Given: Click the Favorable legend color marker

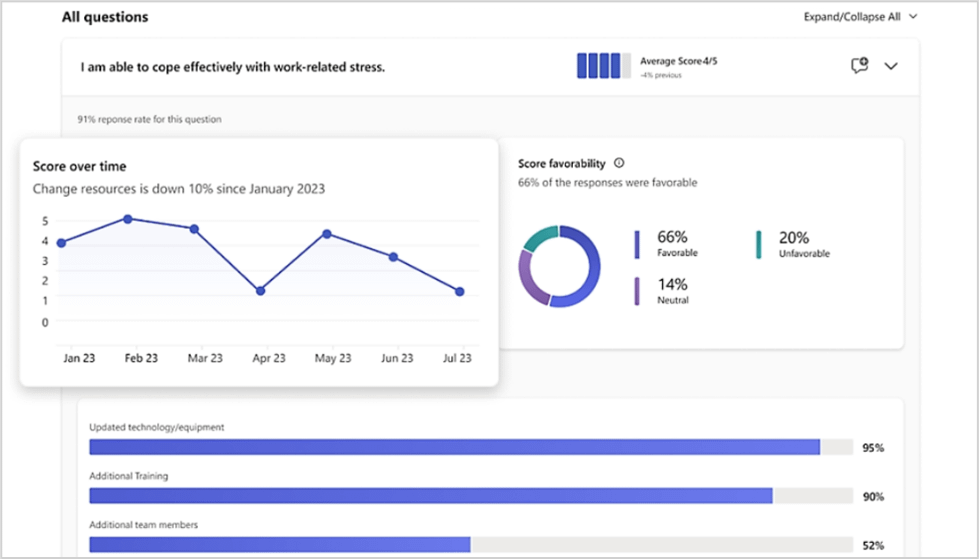Looking at the screenshot, I should pos(637,244).
